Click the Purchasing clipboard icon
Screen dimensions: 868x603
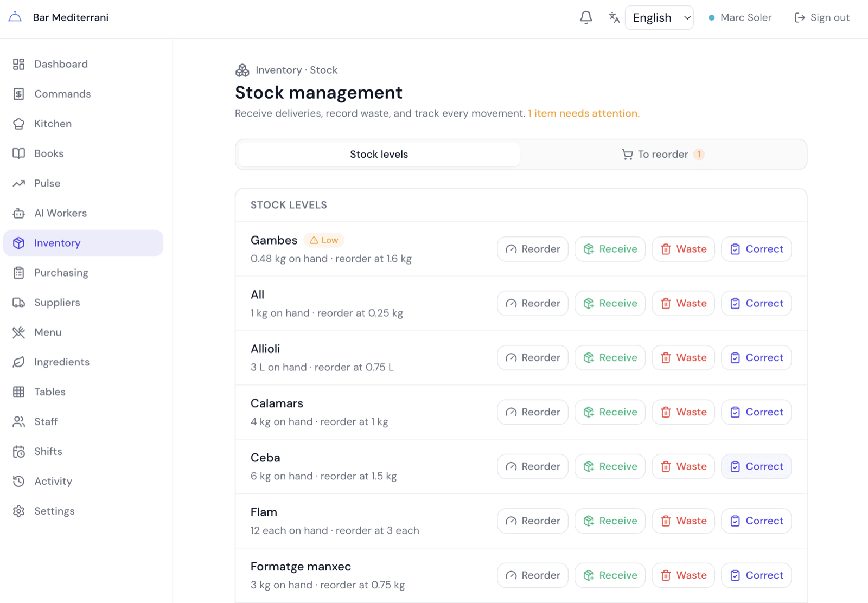coord(19,273)
